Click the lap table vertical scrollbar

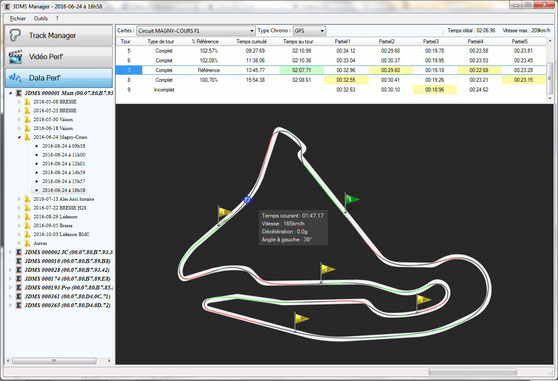(x=549, y=71)
